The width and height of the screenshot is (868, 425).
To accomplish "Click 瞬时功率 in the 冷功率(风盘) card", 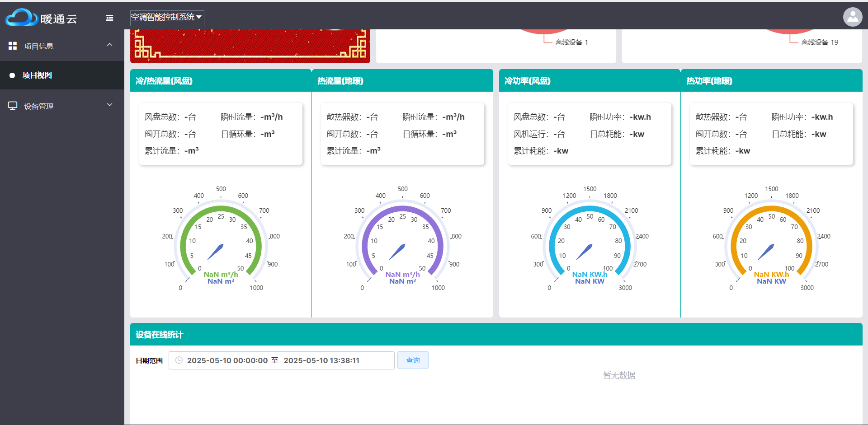I will [607, 117].
